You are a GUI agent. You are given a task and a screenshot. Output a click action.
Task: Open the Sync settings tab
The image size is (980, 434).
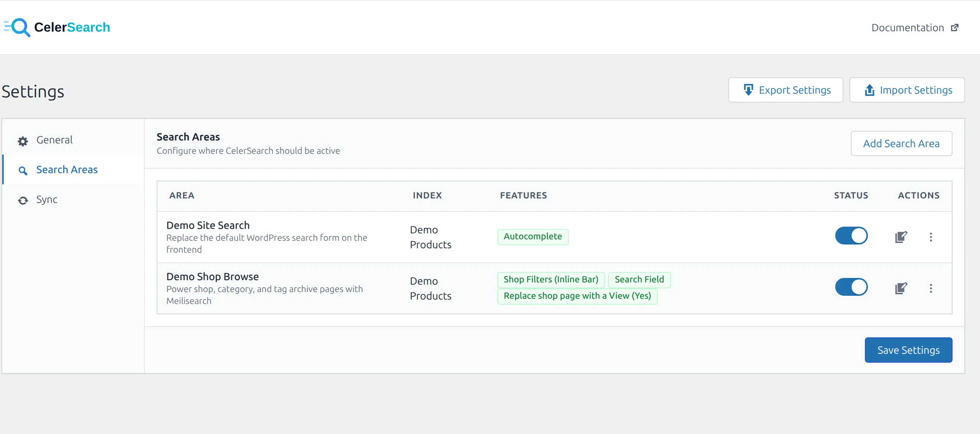pos(73,200)
